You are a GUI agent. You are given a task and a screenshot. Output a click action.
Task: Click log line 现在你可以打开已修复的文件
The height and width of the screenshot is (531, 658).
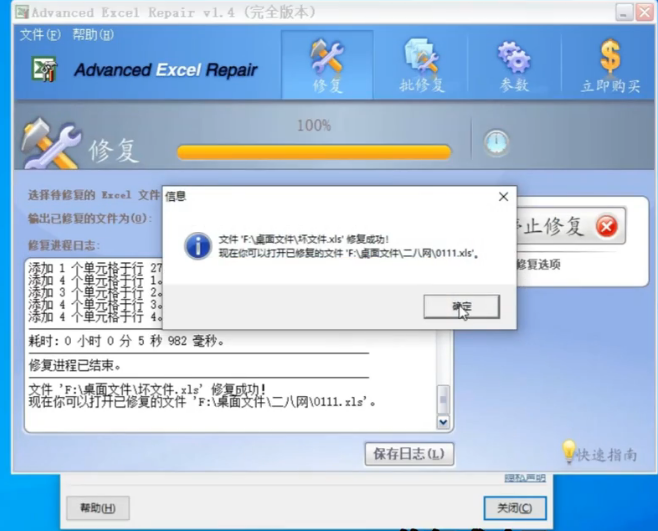tap(202, 402)
